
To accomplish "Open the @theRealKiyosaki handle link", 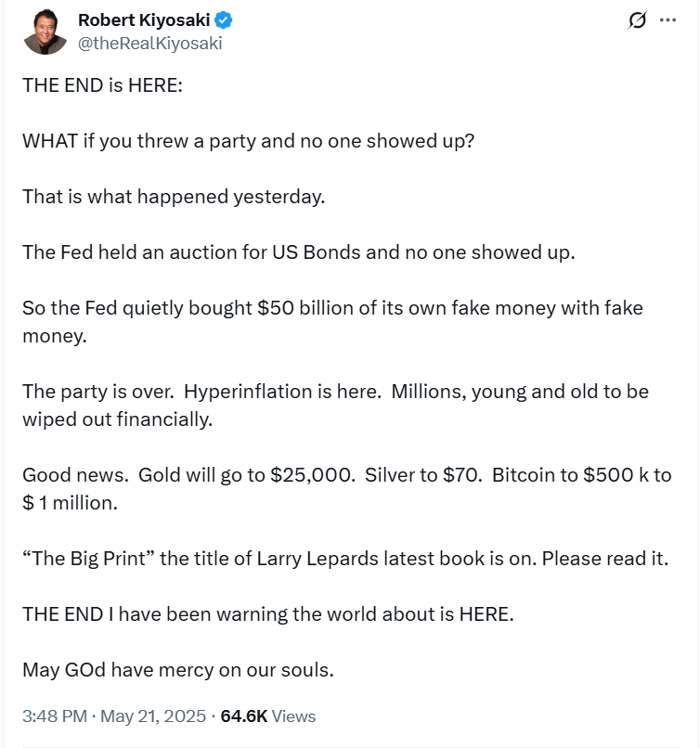I will coord(149,44).
